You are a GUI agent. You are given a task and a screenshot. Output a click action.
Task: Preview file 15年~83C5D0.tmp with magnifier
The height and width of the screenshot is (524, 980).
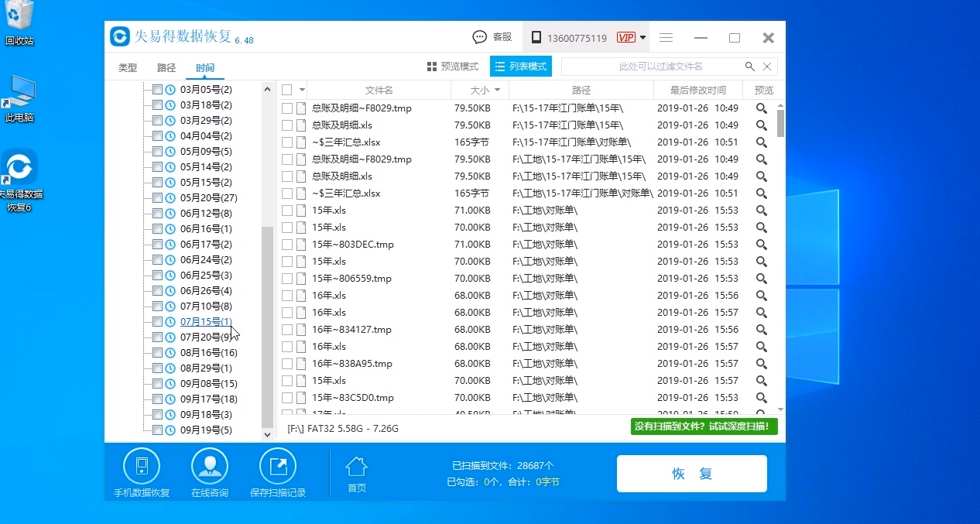762,398
